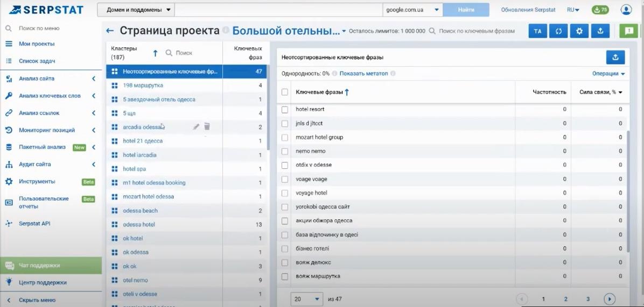Check the mozart hotel group checkbox
Screen dimensions: 644x307
tap(285, 137)
